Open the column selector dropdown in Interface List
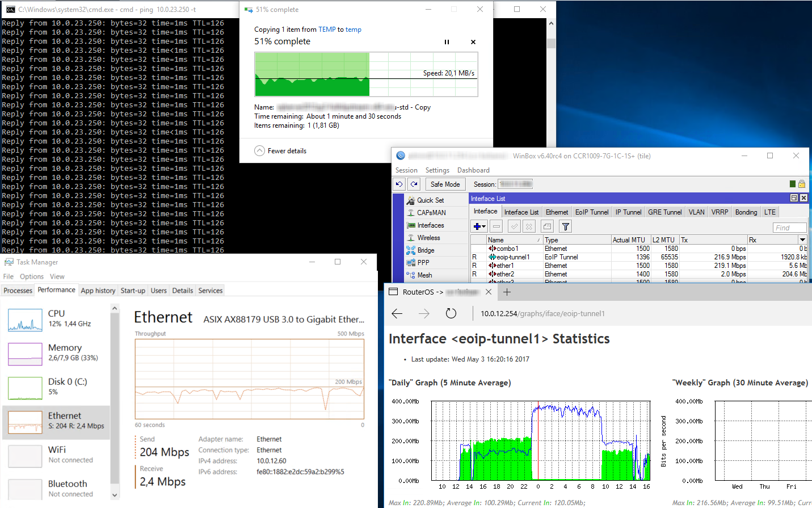Screen dimensions: 812x508 pos(803,240)
